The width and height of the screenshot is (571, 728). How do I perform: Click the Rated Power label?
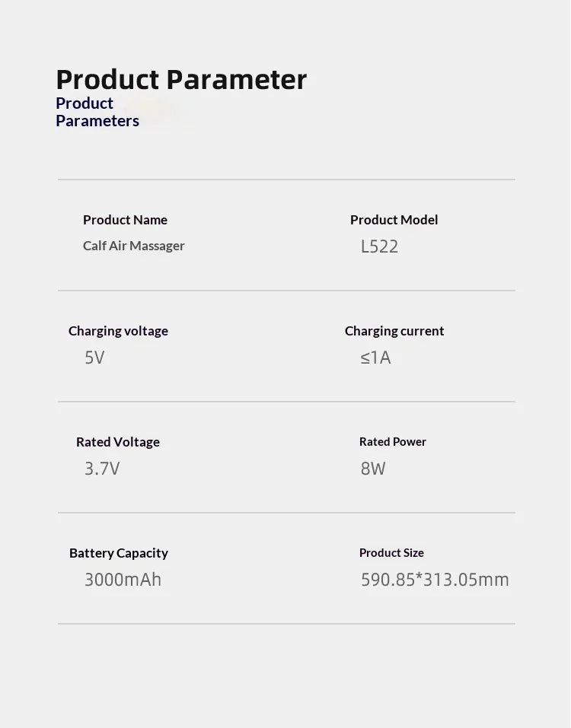point(393,441)
